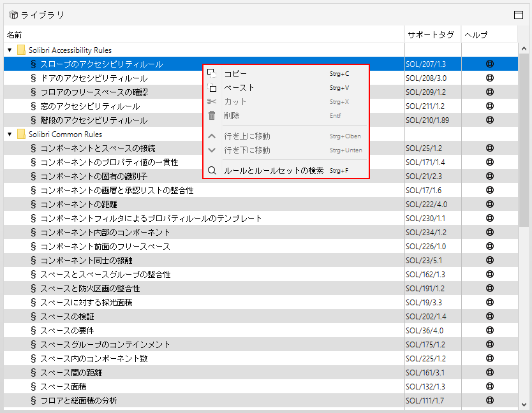The height and width of the screenshot is (413, 532).
Task: Open help icon for スペースの要件
Action: [x=490, y=330]
